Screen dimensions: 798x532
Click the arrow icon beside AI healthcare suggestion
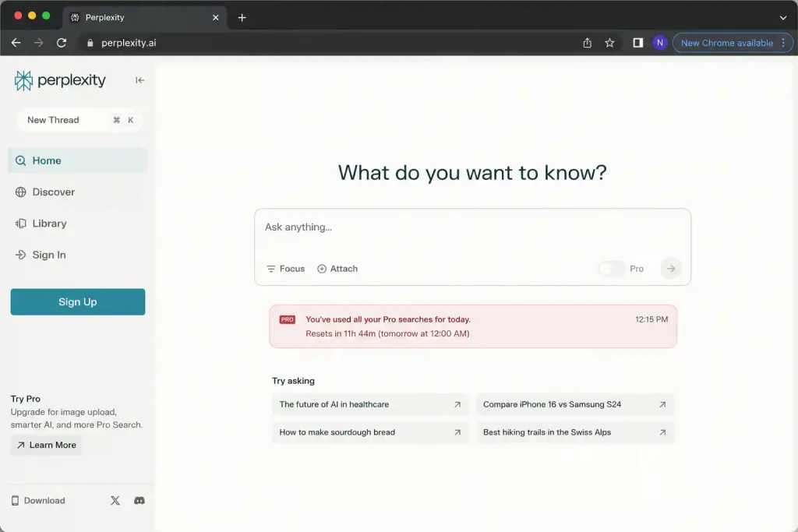[457, 405]
